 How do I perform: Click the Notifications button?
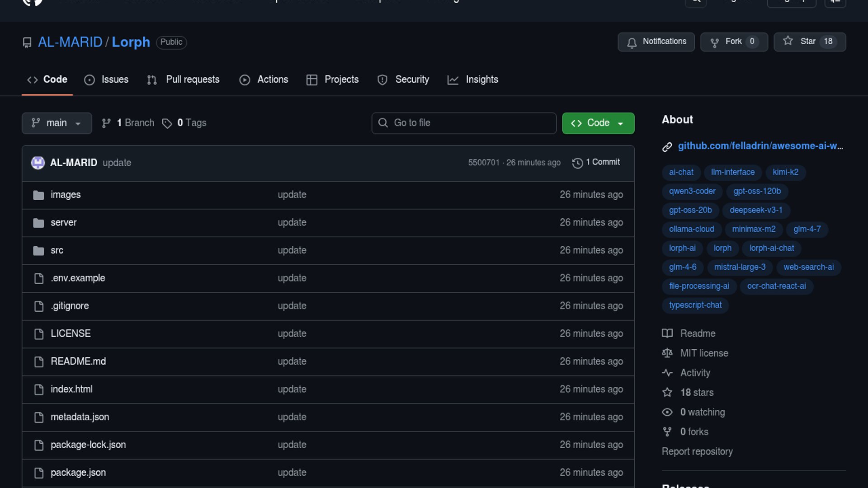point(656,42)
